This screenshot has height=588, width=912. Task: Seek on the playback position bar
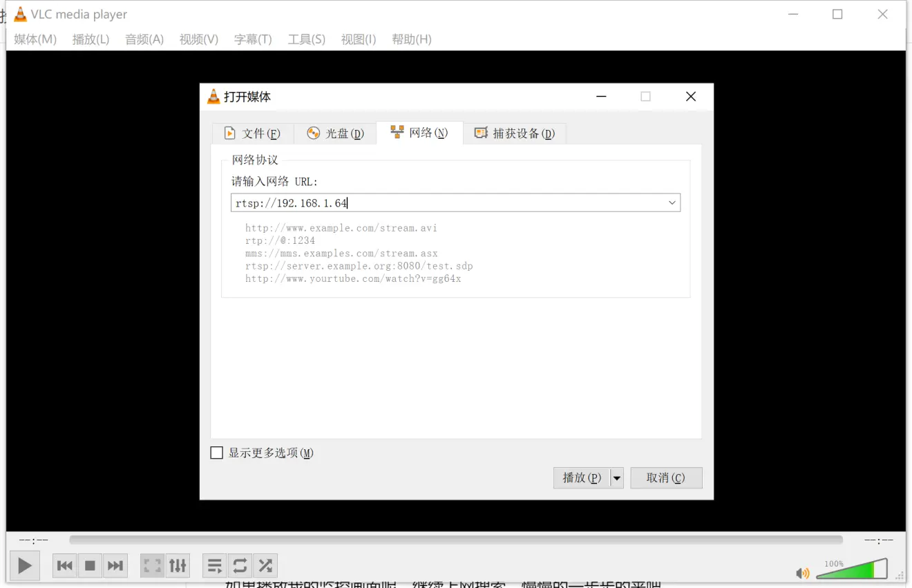pos(456,540)
